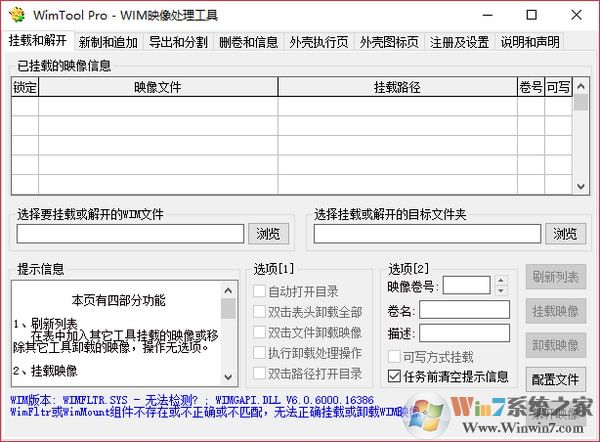Browse for the WIM file to mount
The image size is (600, 442).
pyautogui.click(x=268, y=234)
